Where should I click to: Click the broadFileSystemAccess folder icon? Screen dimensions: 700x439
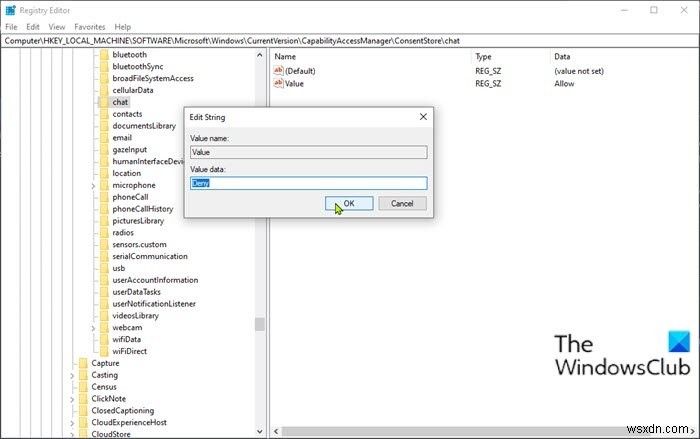[104, 78]
